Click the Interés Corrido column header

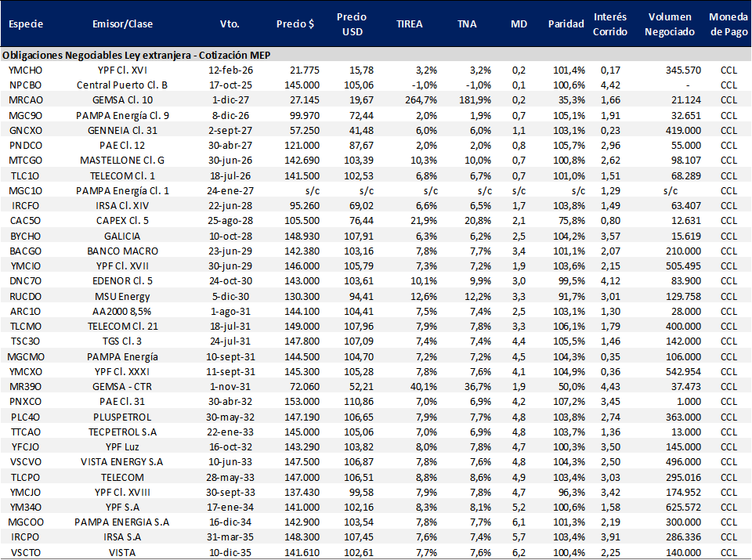609,24
